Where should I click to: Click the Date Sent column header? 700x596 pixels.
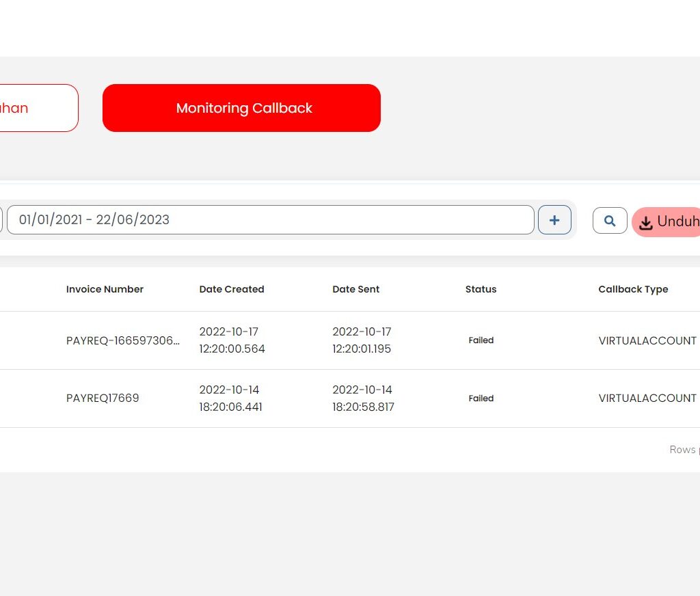pos(355,289)
